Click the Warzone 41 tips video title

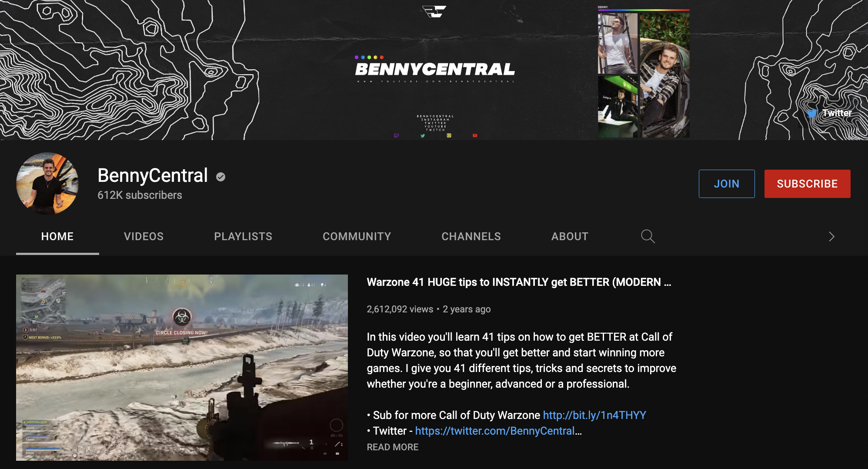coord(518,282)
